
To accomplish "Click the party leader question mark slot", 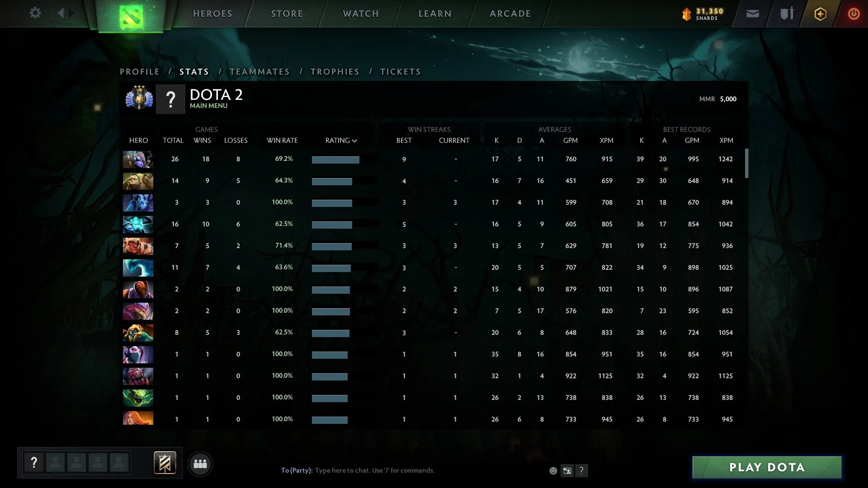I will [x=34, y=463].
